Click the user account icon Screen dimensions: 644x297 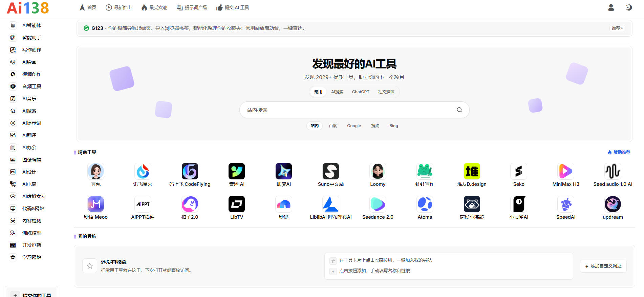pyautogui.click(x=611, y=7)
